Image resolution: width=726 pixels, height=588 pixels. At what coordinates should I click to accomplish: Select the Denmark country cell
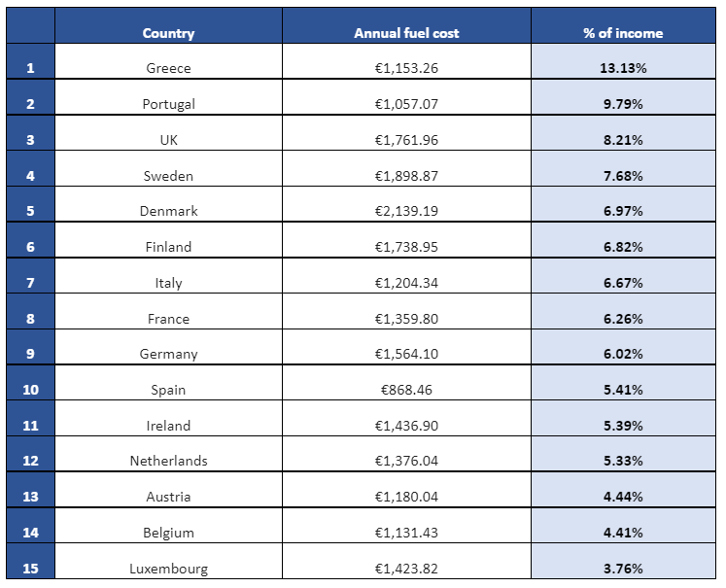pyautogui.click(x=168, y=204)
